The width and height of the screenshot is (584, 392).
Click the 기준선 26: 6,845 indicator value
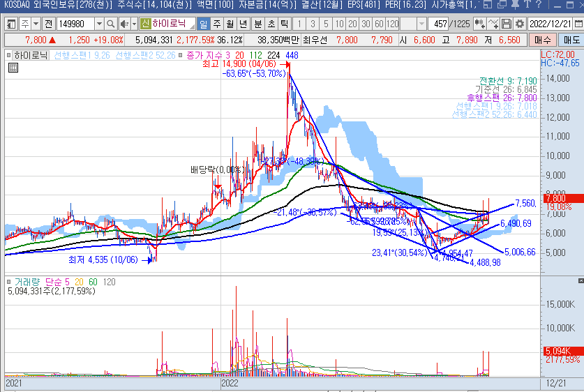(x=506, y=90)
